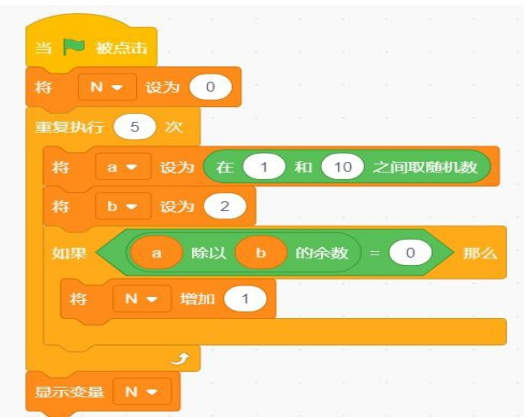
Task: Edit the repeat count field 5
Action: click(x=135, y=127)
